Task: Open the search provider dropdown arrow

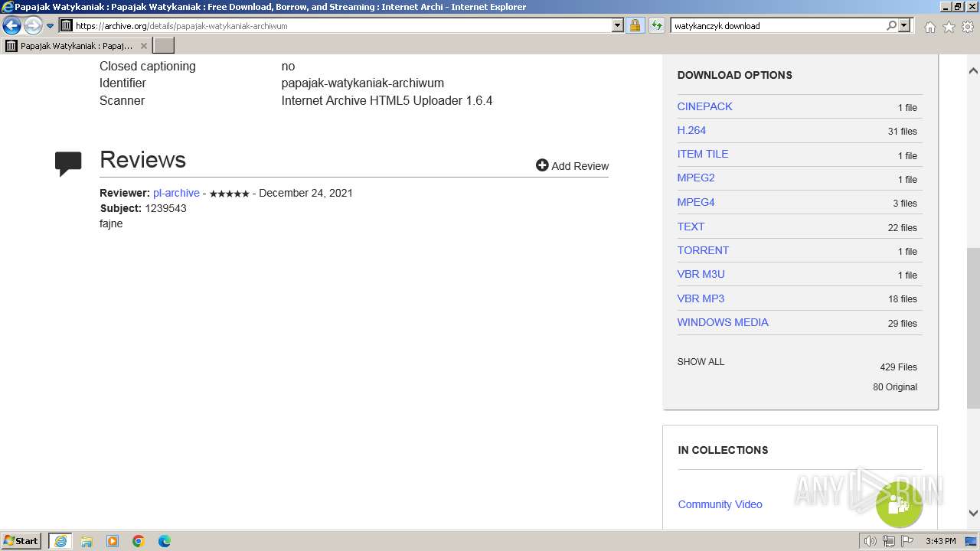Action: pyautogui.click(x=904, y=25)
